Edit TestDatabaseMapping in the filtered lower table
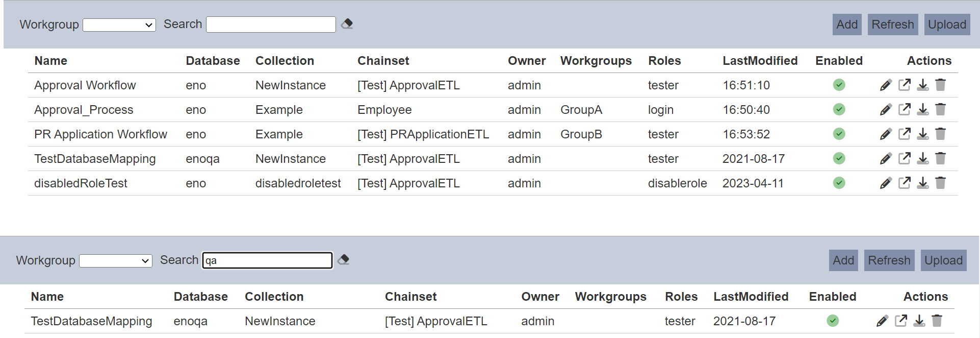 point(882,321)
